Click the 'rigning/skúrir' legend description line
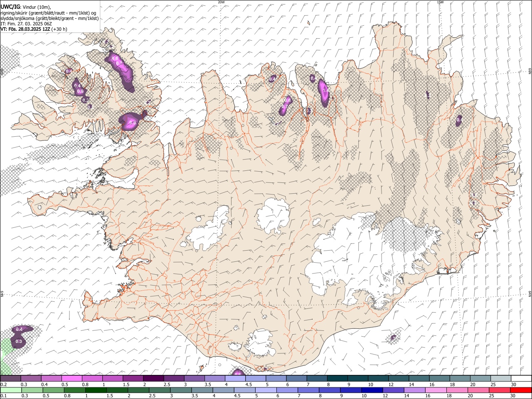Screen dimensions: 532x399 [48, 13]
